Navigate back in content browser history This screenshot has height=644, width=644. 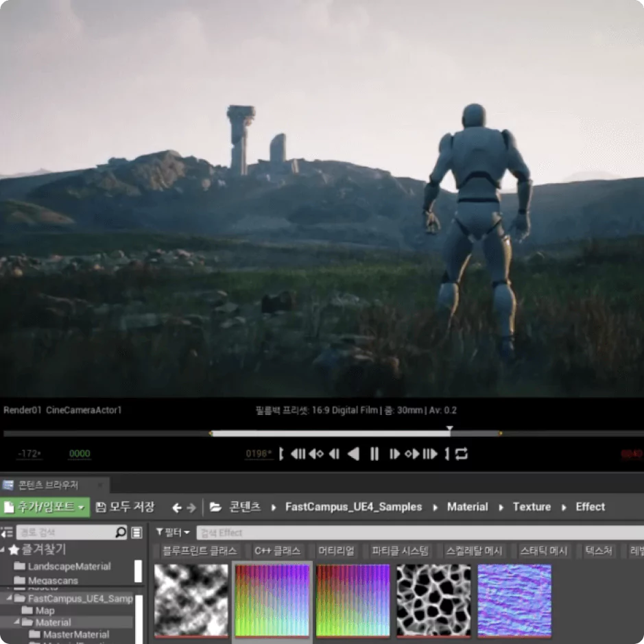tap(177, 508)
